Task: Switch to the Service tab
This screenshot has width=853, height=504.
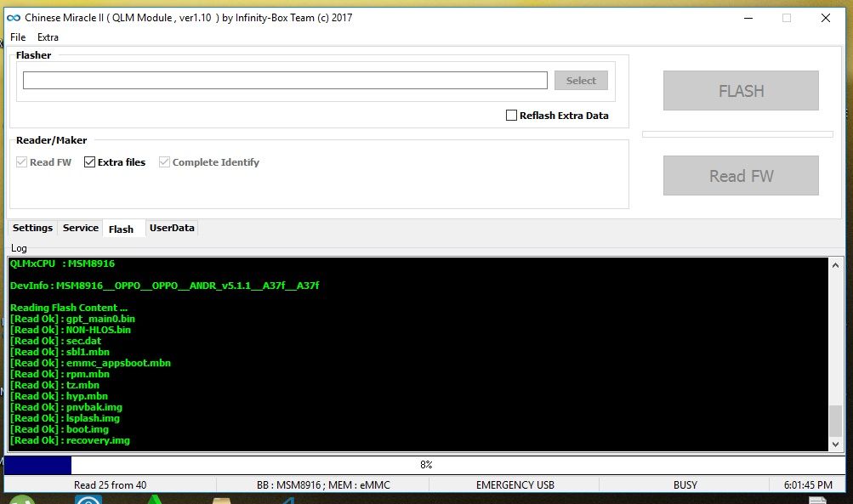Action: (81, 228)
